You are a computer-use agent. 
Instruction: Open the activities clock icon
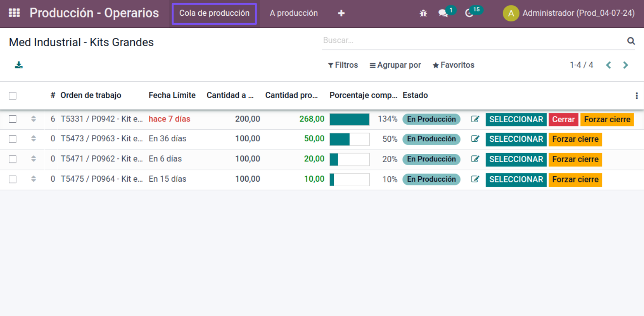[x=469, y=13]
